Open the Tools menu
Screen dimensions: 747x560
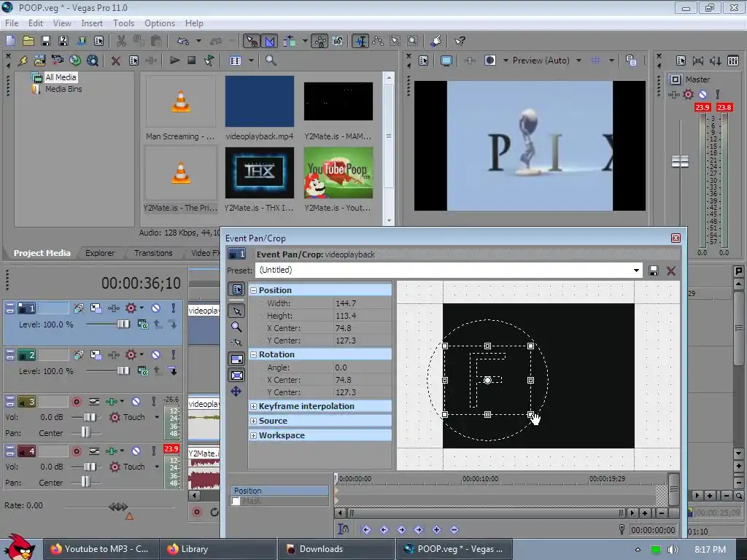click(x=123, y=23)
